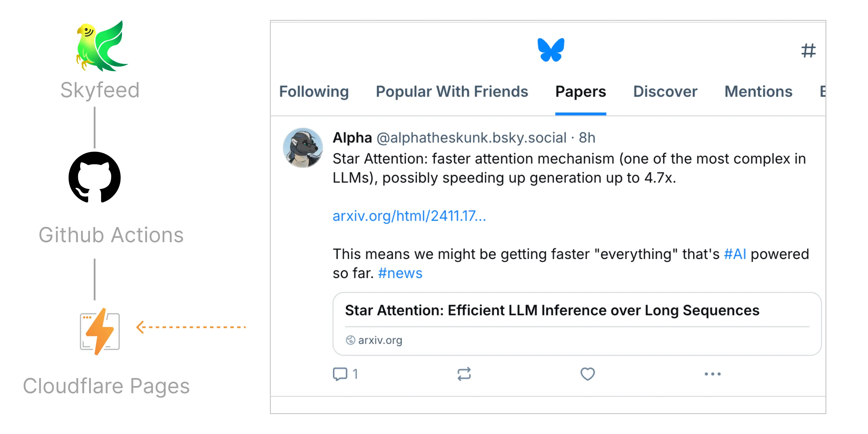Click the Cloudflare Pages lightning icon

100,331
